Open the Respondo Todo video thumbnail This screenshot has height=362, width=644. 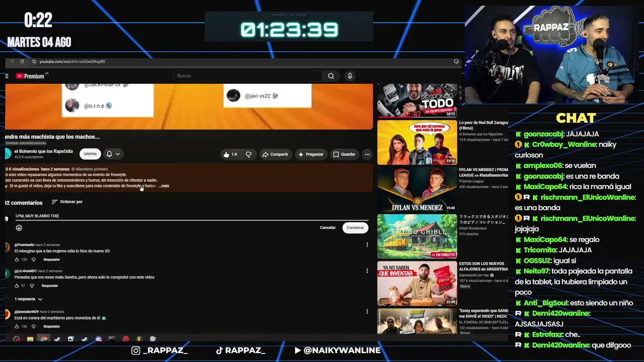coord(417,101)
